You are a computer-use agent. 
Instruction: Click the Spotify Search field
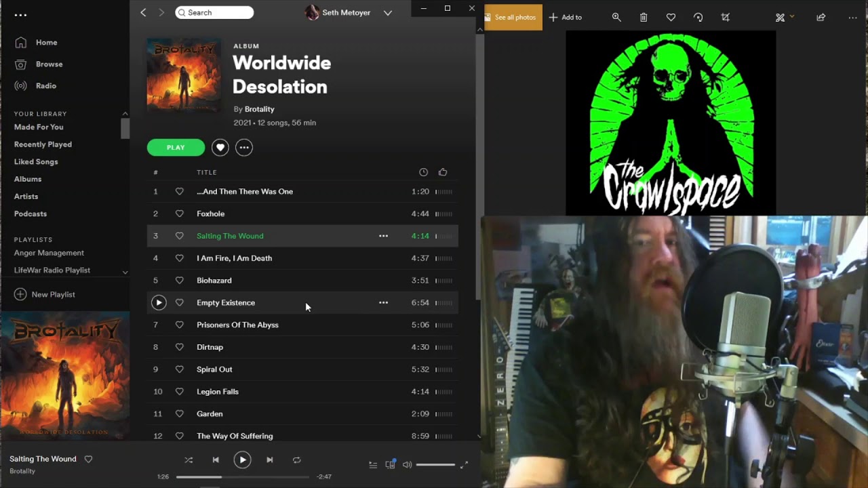214,12
